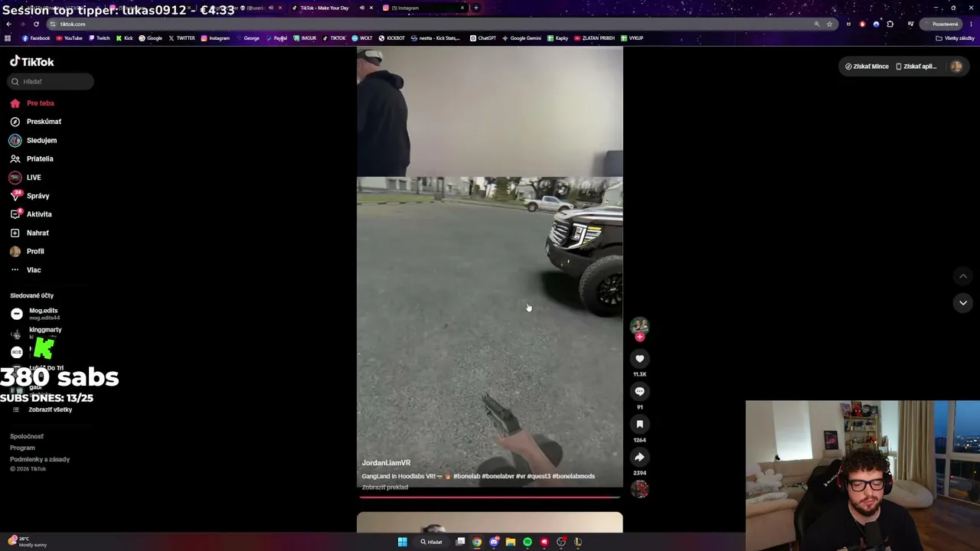This screenshot has width=980, height=551.
Task: Open the Extensions puzzle icon
Action: click(x=890, y=24)
